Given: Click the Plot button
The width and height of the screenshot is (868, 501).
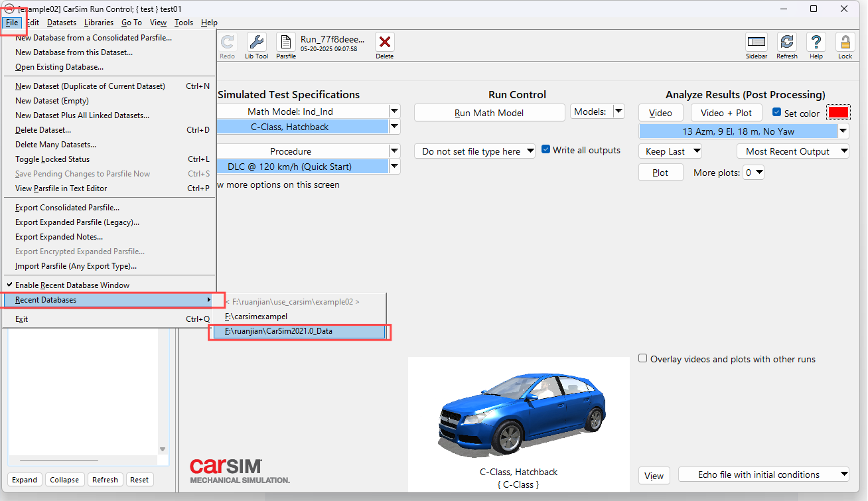Looking at the screenshot, I should pyautogui.click(x=660, y=173).
